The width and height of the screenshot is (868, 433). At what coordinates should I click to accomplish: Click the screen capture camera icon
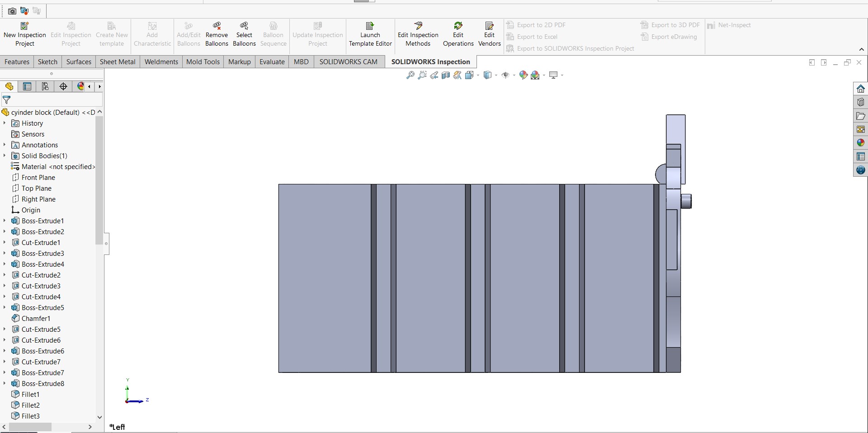(x=12, y=11)
